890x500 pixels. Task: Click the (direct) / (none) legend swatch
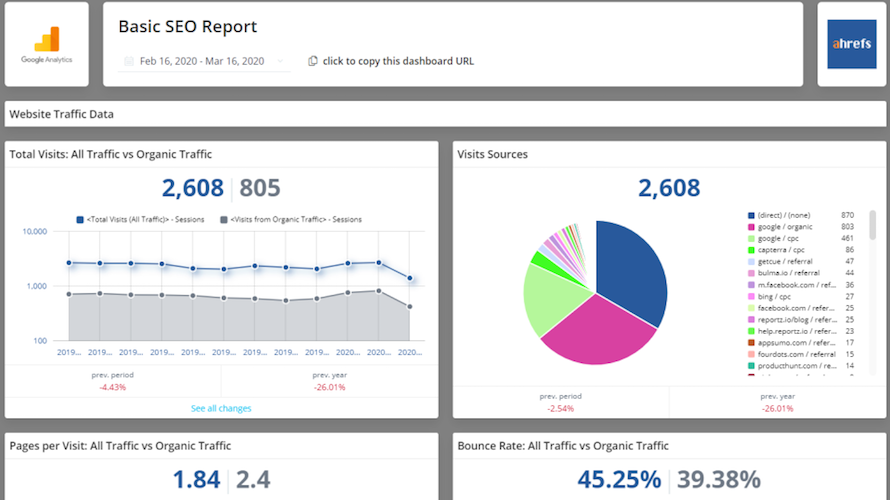coord(751,215)
